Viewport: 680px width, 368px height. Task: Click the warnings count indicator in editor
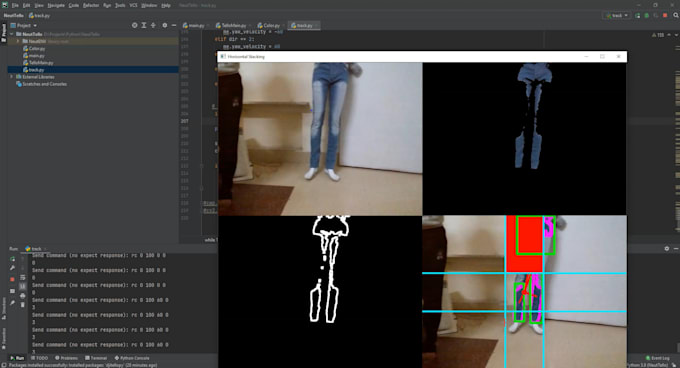[x=658, y=35]
